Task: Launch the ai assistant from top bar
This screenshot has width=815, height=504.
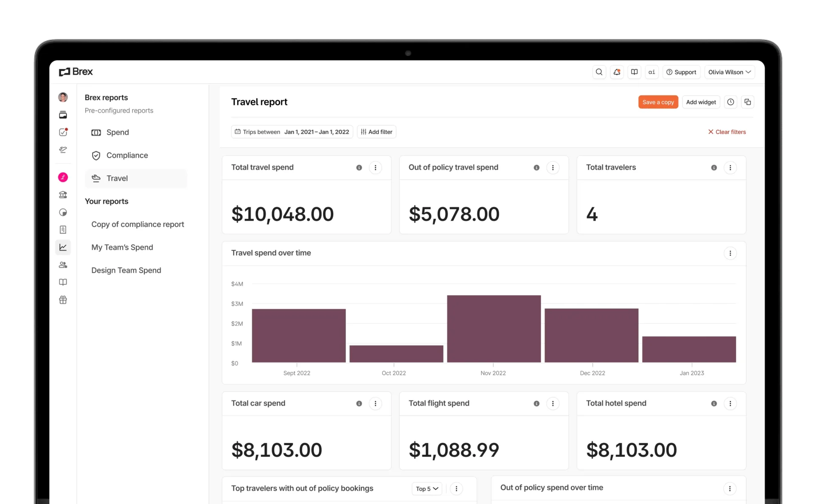Action: tap(652, 72)
